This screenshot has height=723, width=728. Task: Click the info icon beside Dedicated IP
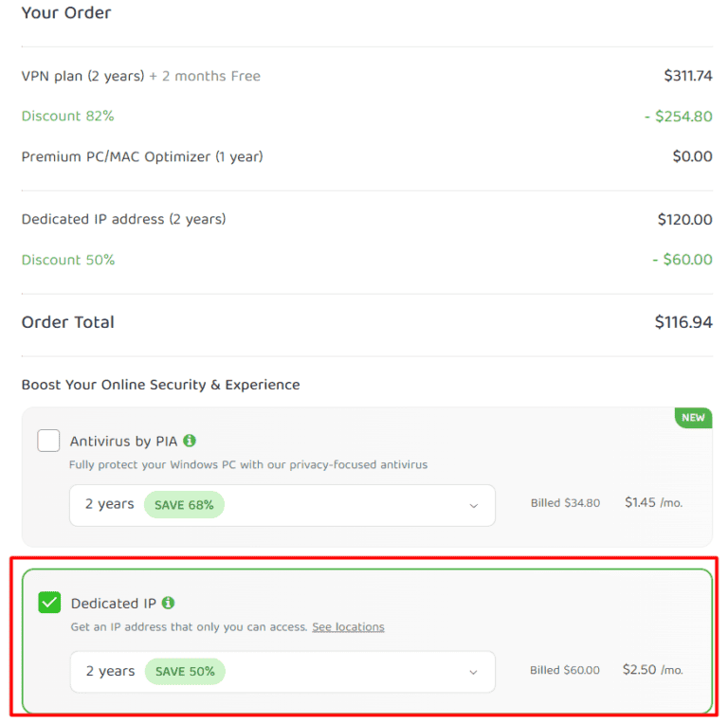coord(168,603)
